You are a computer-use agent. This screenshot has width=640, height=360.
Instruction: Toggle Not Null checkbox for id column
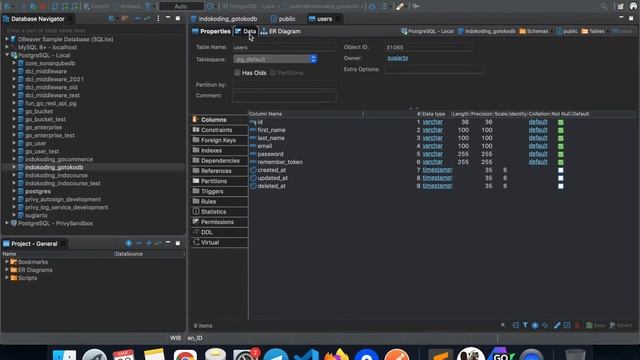click(x=561, y=122)
